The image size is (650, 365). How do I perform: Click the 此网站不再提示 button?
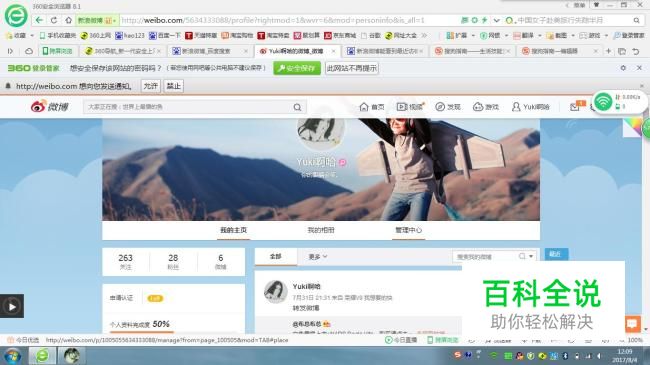pyautogui.click(x=352, y=68)
